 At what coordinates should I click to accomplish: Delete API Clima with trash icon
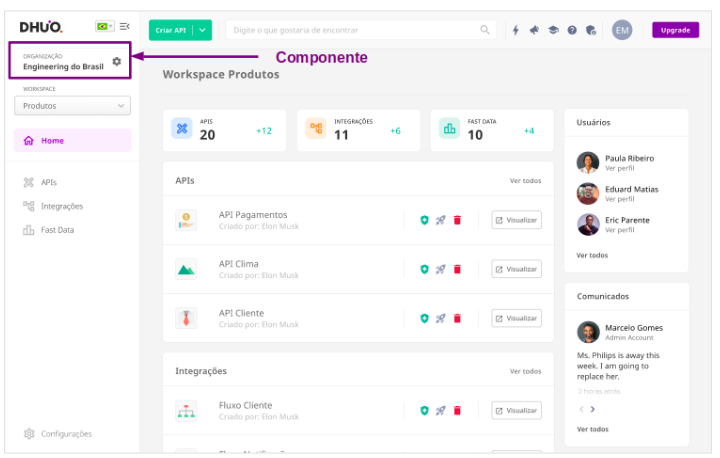(x=457, y=270)
